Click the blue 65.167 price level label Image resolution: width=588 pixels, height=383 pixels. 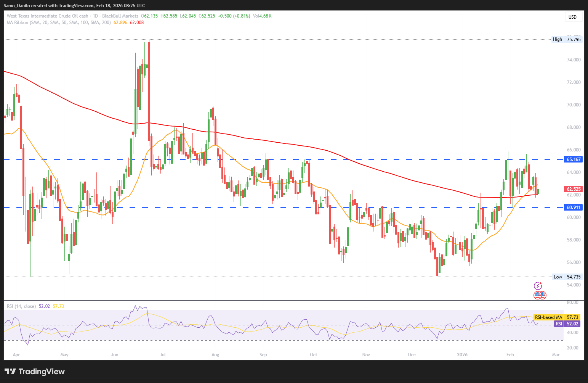click(x=573, y=159)
